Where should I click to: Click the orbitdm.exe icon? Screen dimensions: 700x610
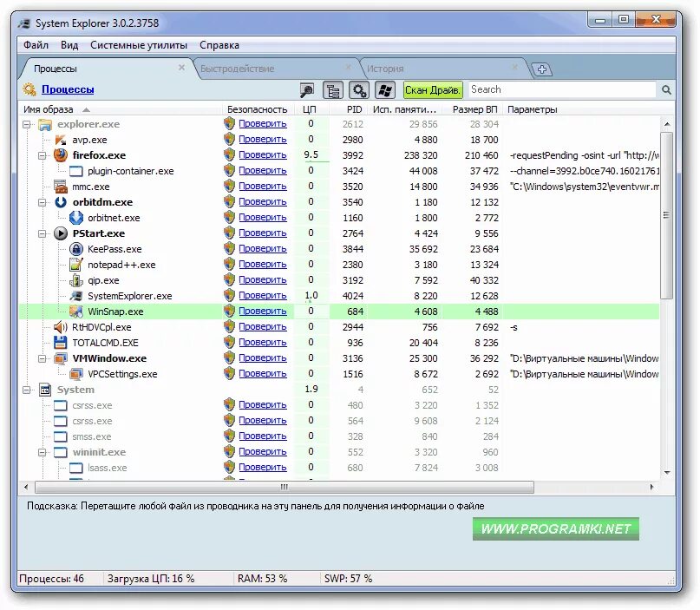(61, 202)
